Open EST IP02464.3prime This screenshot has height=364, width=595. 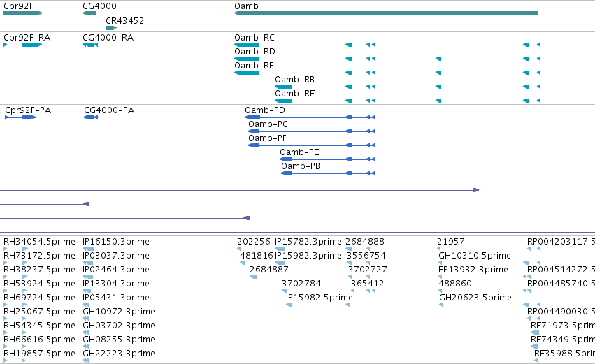click(116, 270)
